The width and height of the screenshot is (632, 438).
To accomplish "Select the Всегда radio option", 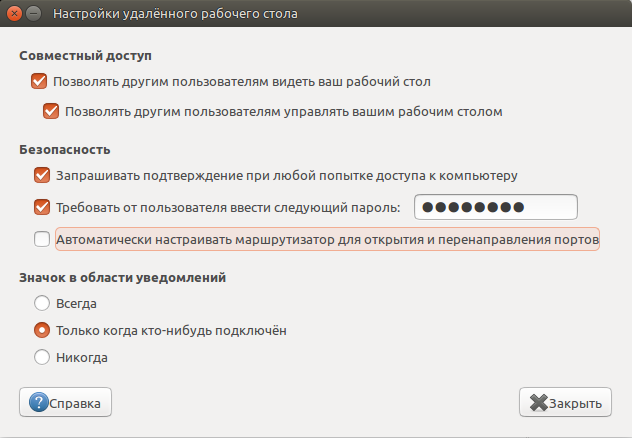I will click(42, 302).
